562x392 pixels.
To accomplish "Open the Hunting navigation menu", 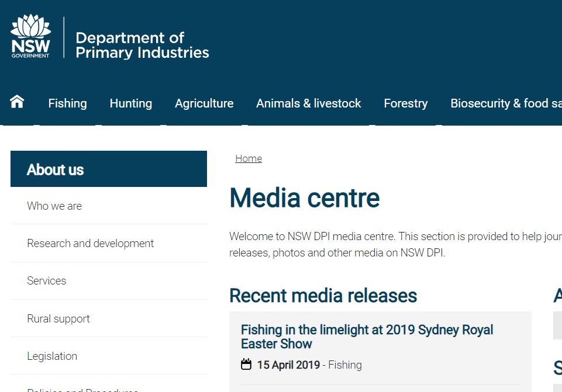I will click(x=130, y=103).
